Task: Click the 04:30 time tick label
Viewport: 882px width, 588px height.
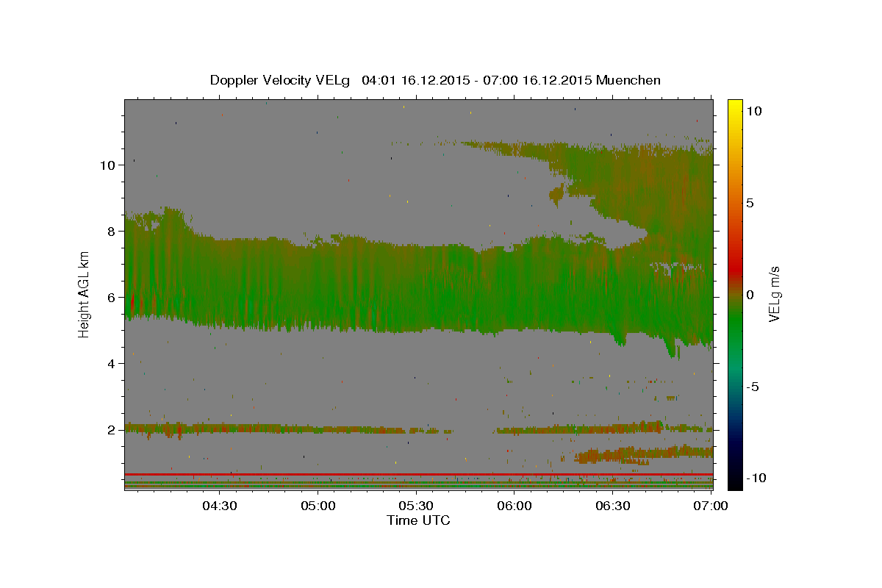Action: (220, 506)
